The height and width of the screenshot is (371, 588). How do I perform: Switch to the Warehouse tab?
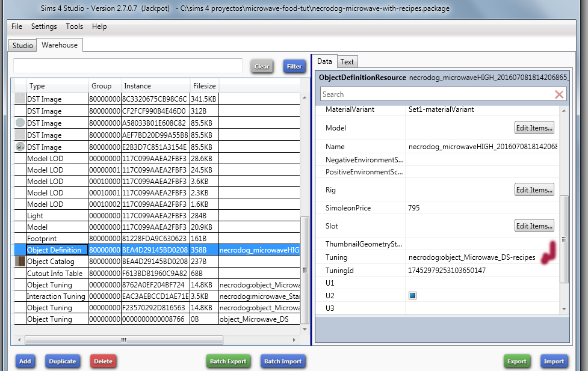point(60,45)
